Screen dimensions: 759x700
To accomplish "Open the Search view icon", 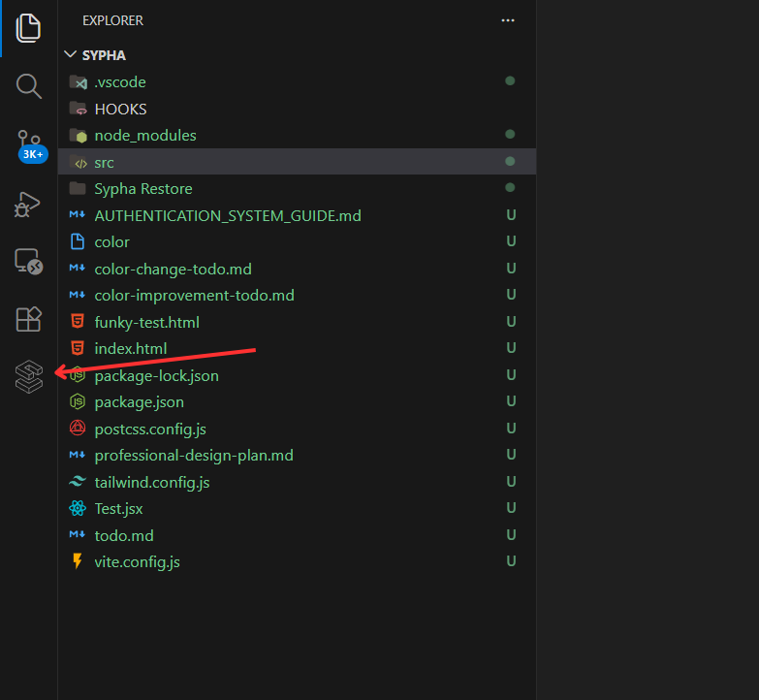I will click(28, 86).
